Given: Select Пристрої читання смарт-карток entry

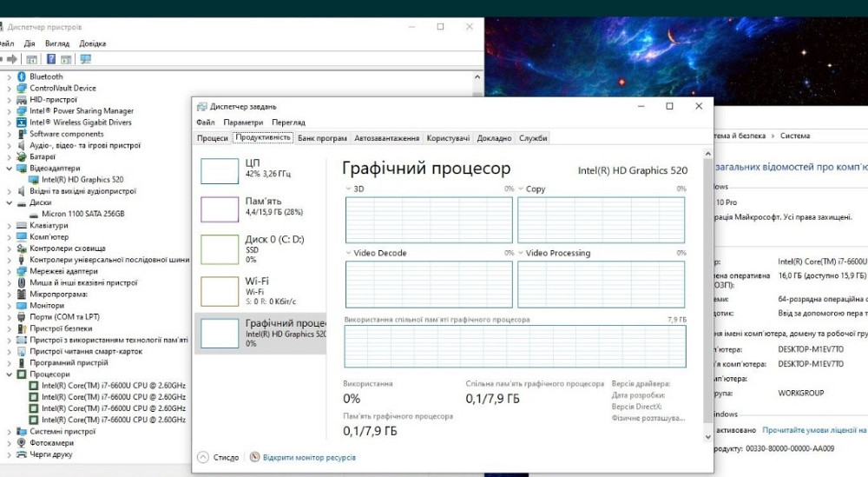Looking at the screenshot, I should click(86, 351).
